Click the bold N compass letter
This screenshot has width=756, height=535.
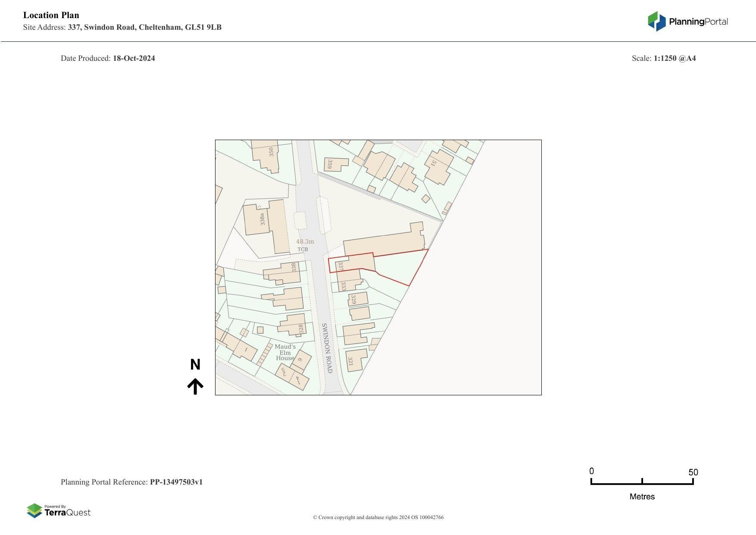[x=195, y=365]
